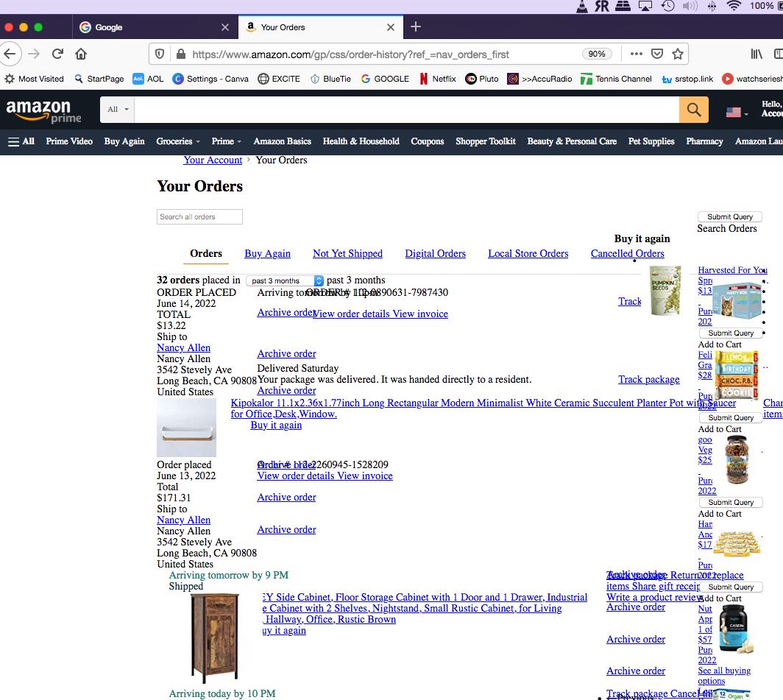Open the past 3 months period dropdown
The image size is (783, 700).
click(x=285, y=280)
